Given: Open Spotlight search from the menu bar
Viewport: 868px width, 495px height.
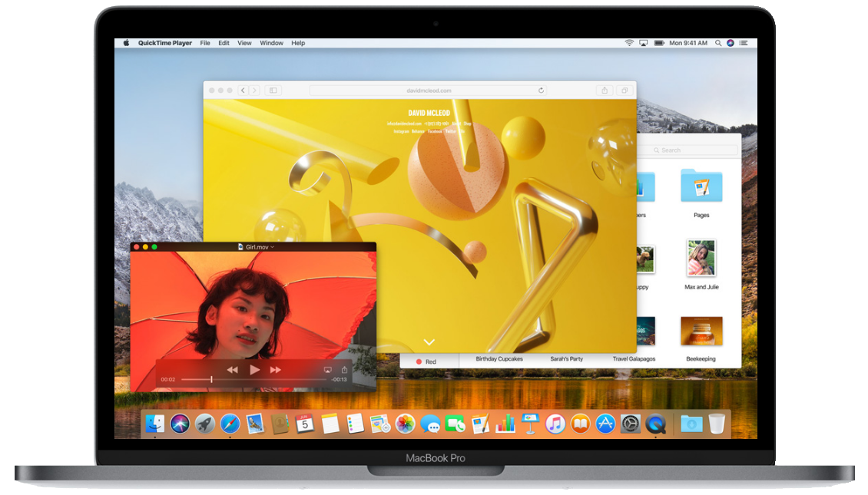Looking at the screenshot, I should point(717,43).
